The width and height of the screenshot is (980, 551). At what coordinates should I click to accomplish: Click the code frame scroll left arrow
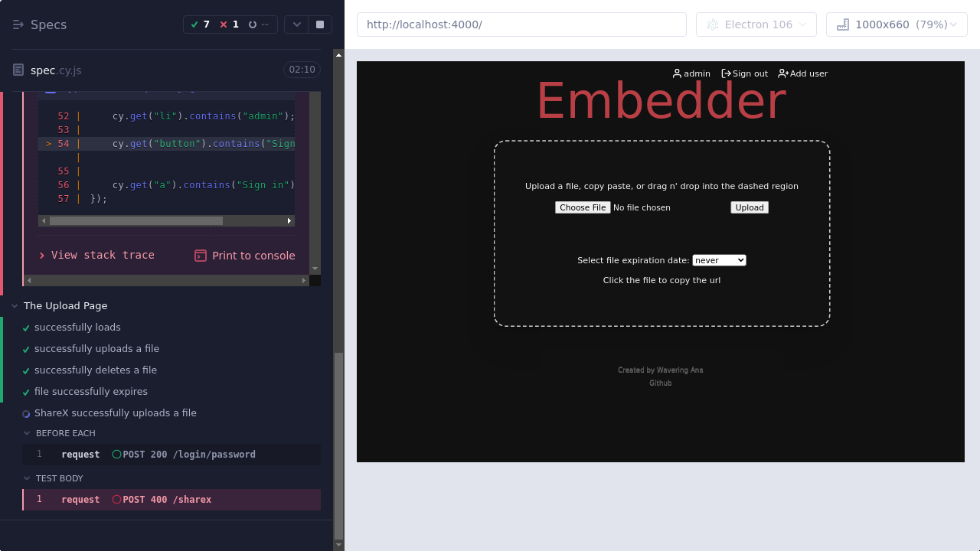pos(44,220)
